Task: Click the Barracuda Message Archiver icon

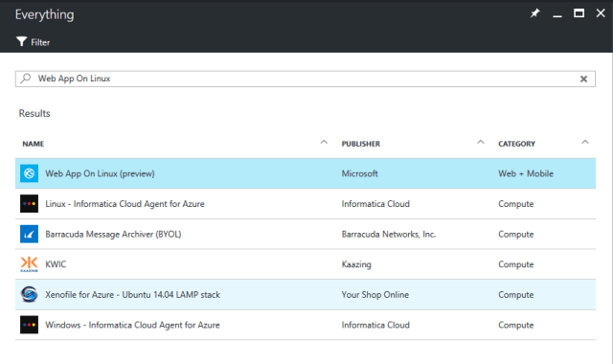Action: [30, 234]
